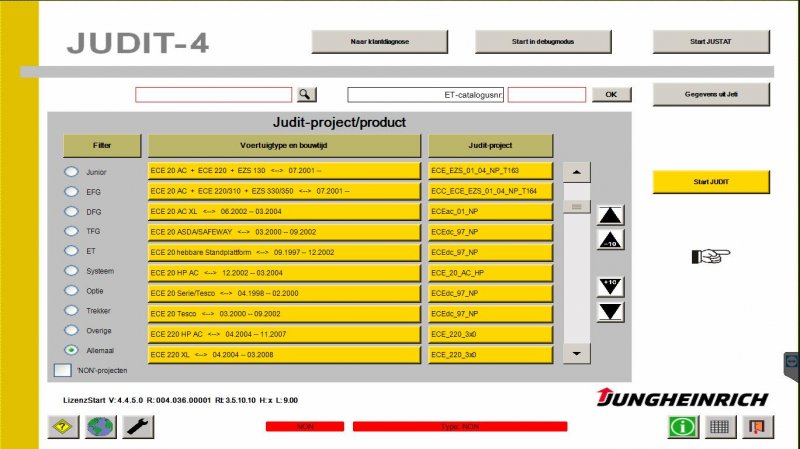Click Gegevens uit Jeti button

[x=711, y=94]
